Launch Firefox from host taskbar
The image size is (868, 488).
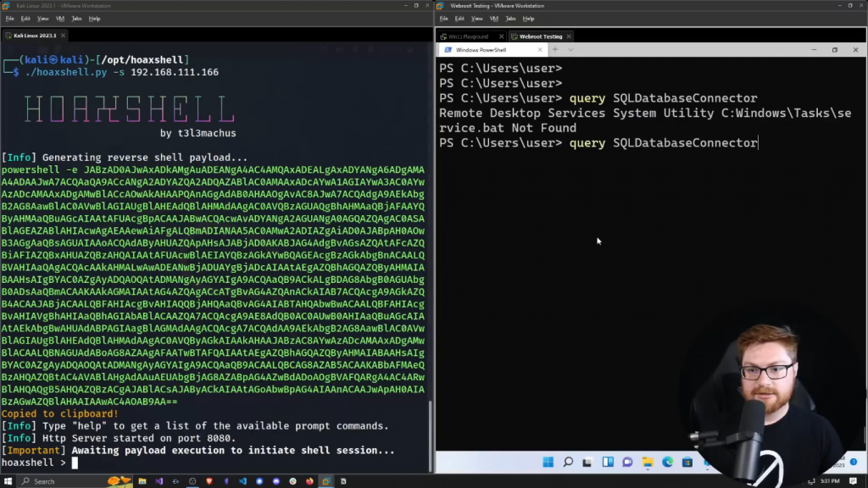click(x=309, y=481)
